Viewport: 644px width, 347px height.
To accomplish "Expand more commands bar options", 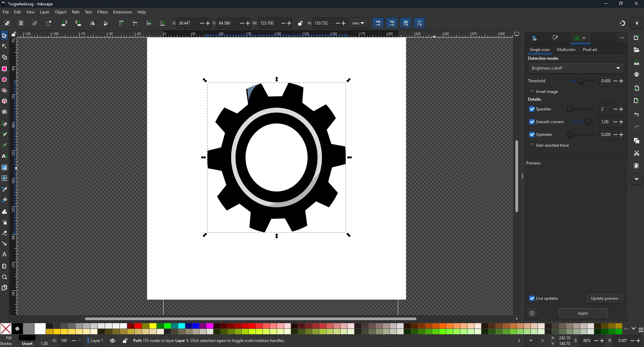I will (637, 179).
